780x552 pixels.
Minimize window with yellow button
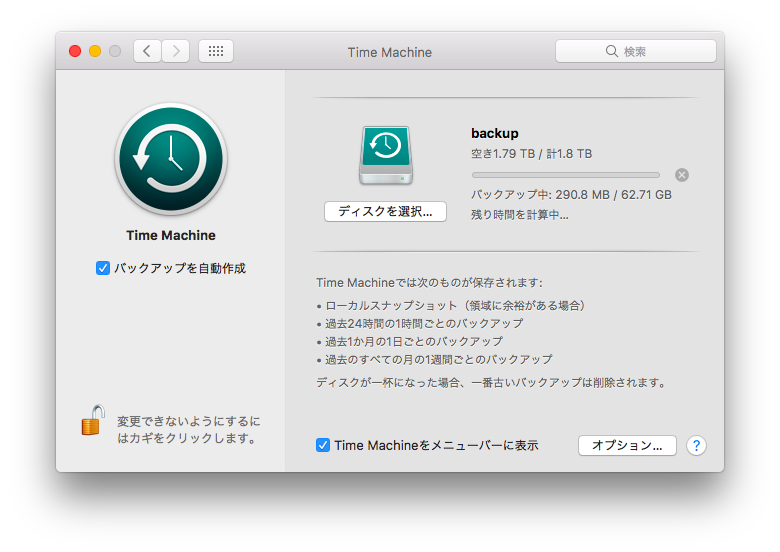(95, 51)
